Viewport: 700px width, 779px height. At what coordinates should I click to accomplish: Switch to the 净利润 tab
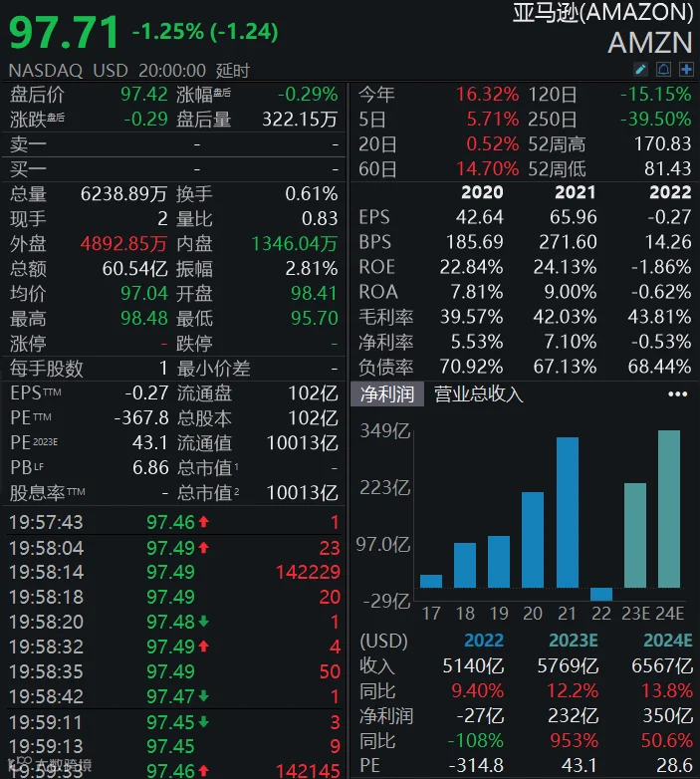(387, 393)
